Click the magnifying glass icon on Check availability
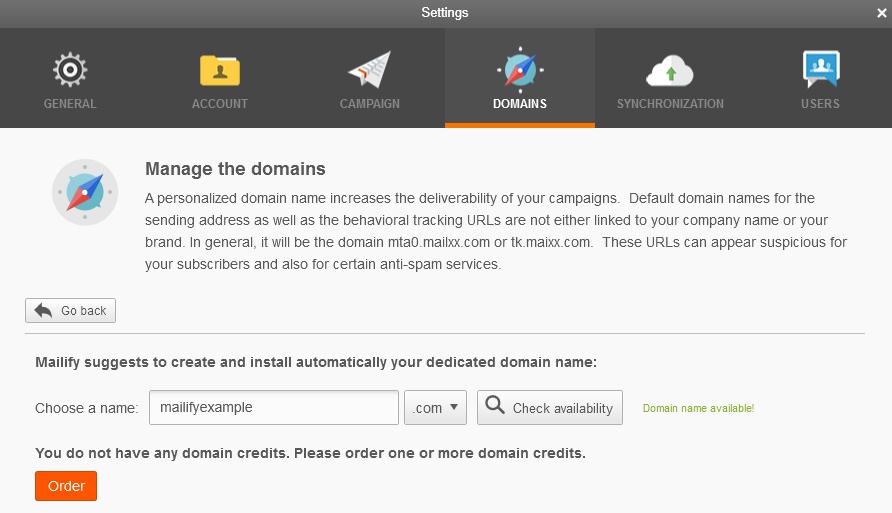Viewport: 892px width, 513px height. (494, 407)
